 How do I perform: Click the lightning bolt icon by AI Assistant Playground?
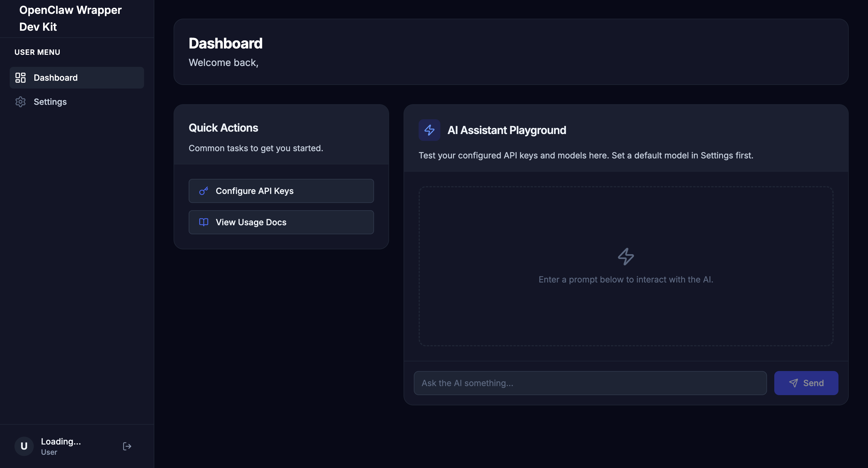[x=429, y=130]
